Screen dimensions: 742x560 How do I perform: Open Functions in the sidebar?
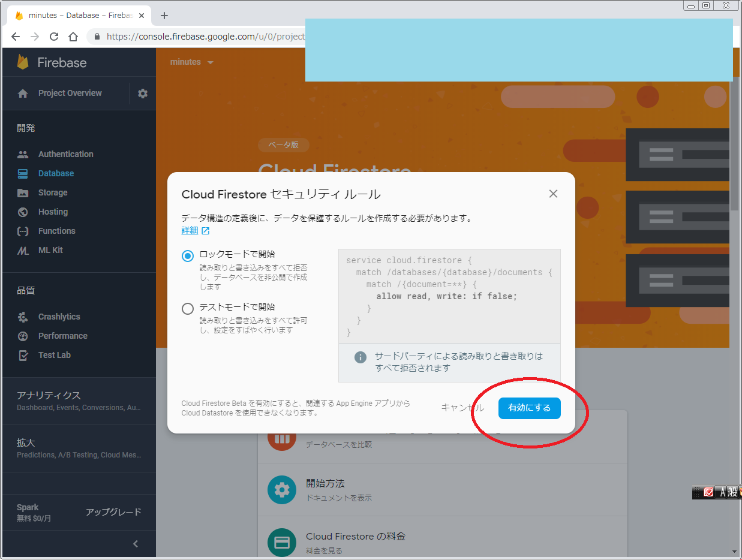57,231
